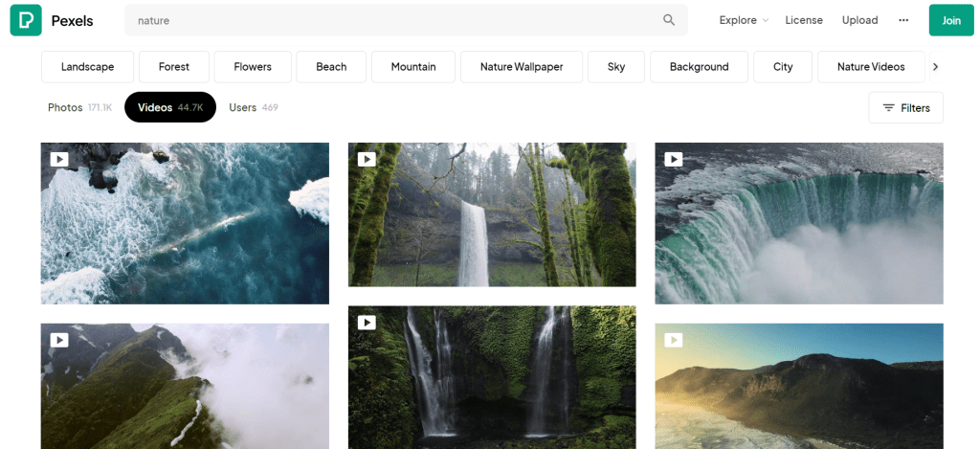Open the Filters panel
Image resolution: width=980 pixels, height=449 pixels.
(x=905, y=108)
